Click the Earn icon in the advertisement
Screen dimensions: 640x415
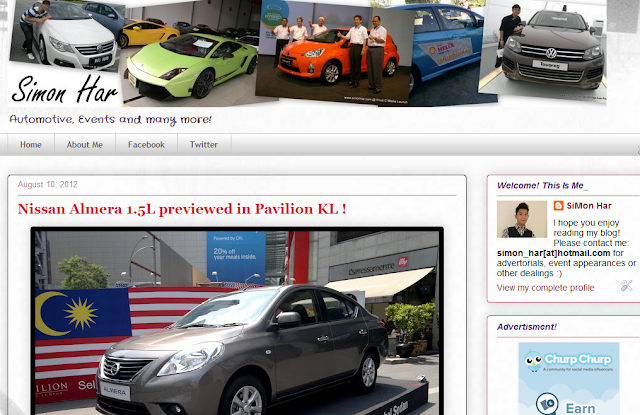pyautogui.click(x=547, y=403)
